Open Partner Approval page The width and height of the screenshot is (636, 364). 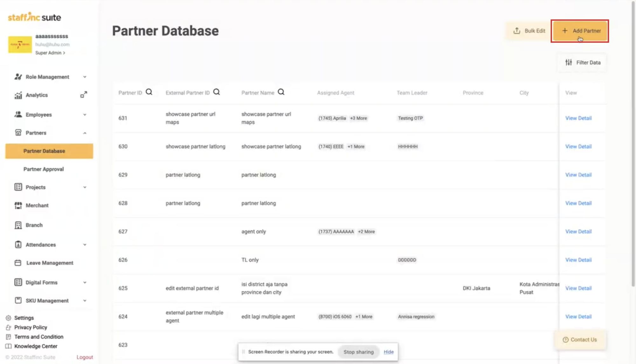44,169
